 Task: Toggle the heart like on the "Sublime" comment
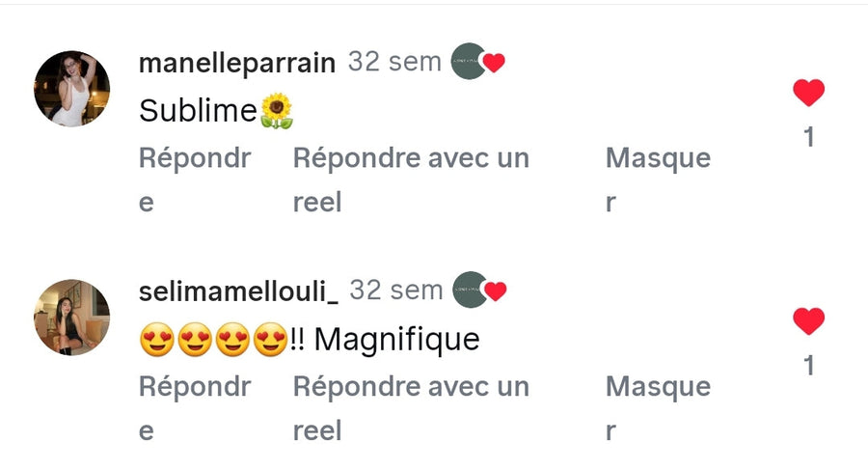click(808, 93)
